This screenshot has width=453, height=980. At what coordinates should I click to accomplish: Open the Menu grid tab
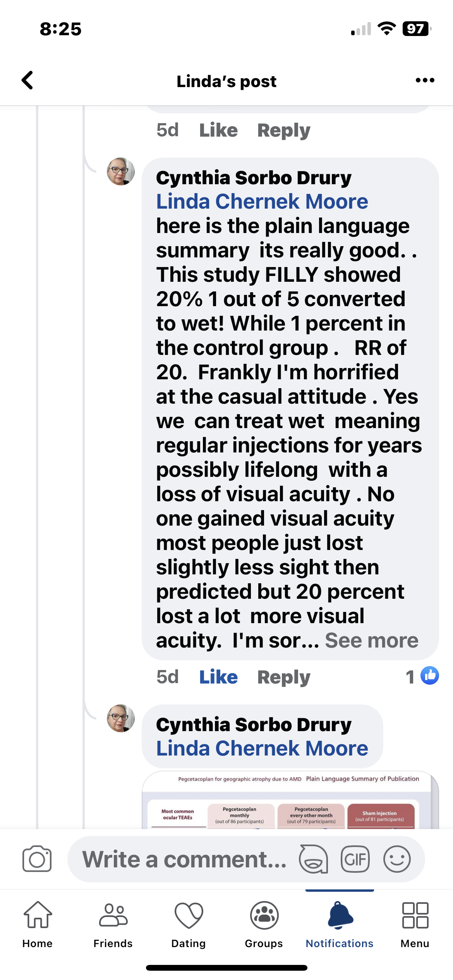coord(415,923)
